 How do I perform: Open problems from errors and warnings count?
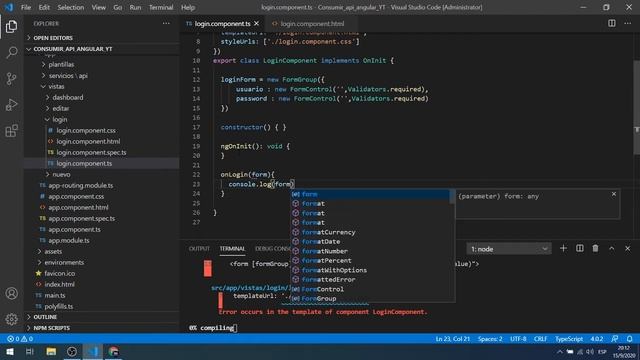(20, 339)
